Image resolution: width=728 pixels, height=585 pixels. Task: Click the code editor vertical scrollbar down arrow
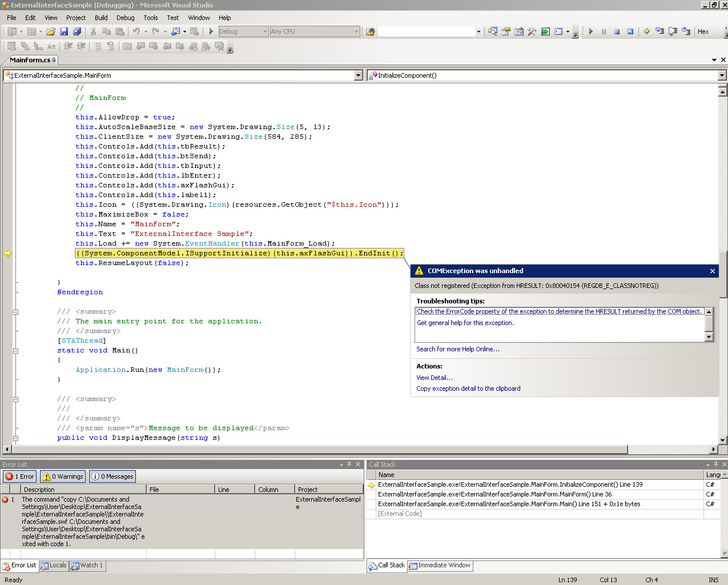click(x=723, y=440)
